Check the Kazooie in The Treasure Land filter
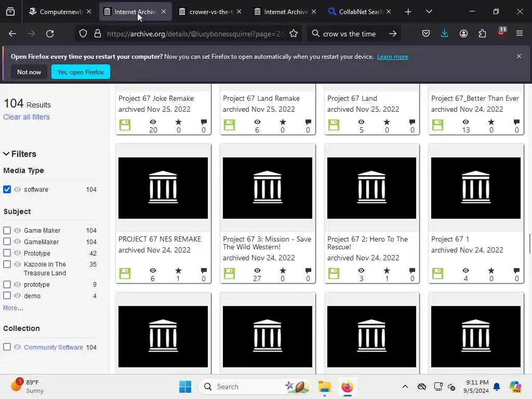 7,264
